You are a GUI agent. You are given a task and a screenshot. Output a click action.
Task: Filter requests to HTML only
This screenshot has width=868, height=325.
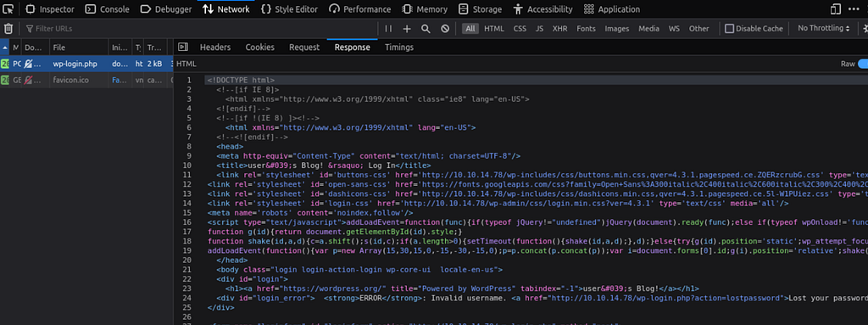coord(494,28)
